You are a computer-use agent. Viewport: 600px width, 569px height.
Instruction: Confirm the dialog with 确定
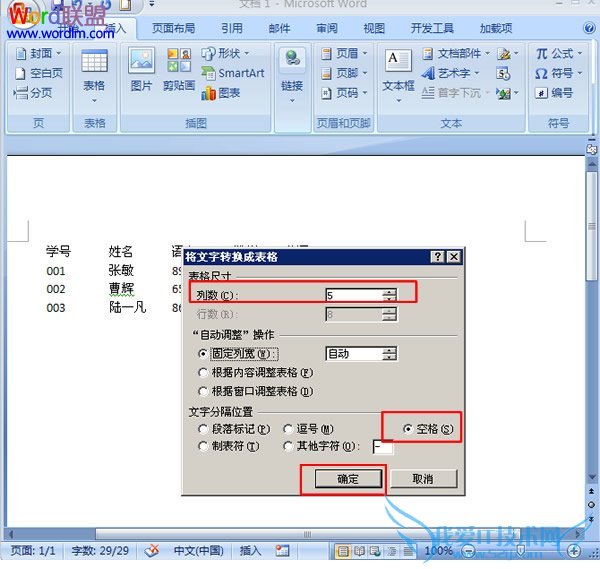pyautogui.click(x=348, y=479)
